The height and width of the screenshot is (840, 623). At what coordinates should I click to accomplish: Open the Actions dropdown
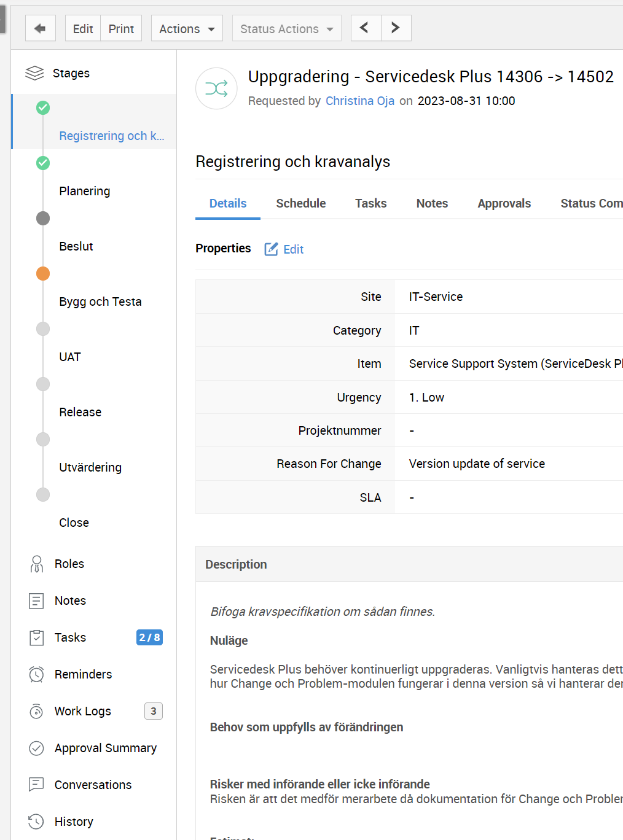point(187,28)
